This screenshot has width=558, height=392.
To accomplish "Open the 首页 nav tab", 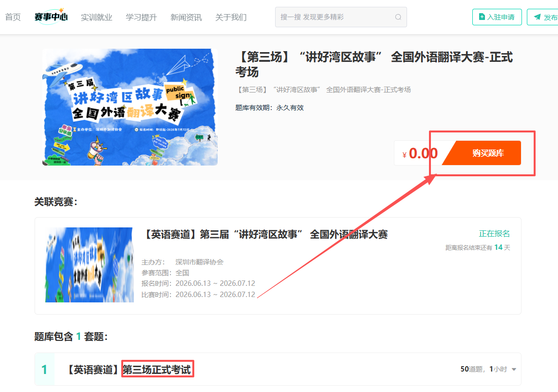I will (x=13, y=17).
